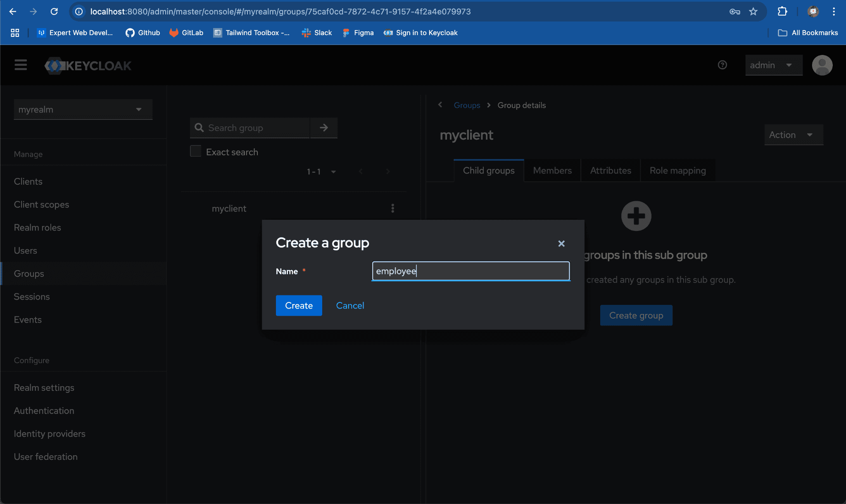The image size is (846, 504).
Task: Click the plus circle icon
Action: [x=636, y=216]
